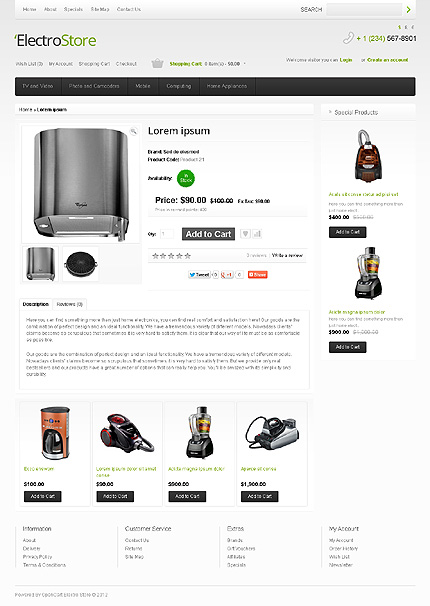Click the compare chart icon
430x606 pixels.
click(257, 234)
